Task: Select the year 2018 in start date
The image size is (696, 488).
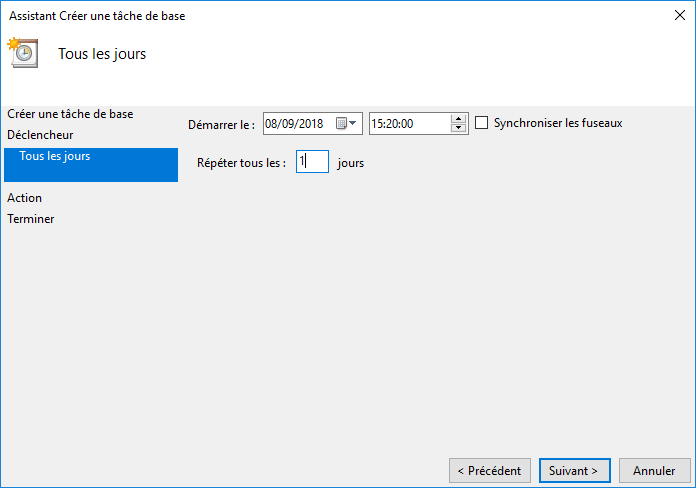Action: (309, 123)
